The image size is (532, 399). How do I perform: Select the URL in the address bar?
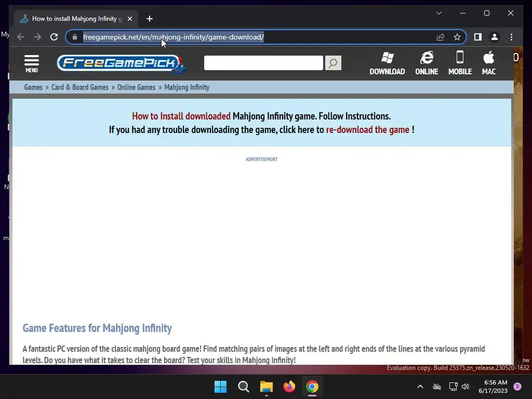[x=174, y=37]
